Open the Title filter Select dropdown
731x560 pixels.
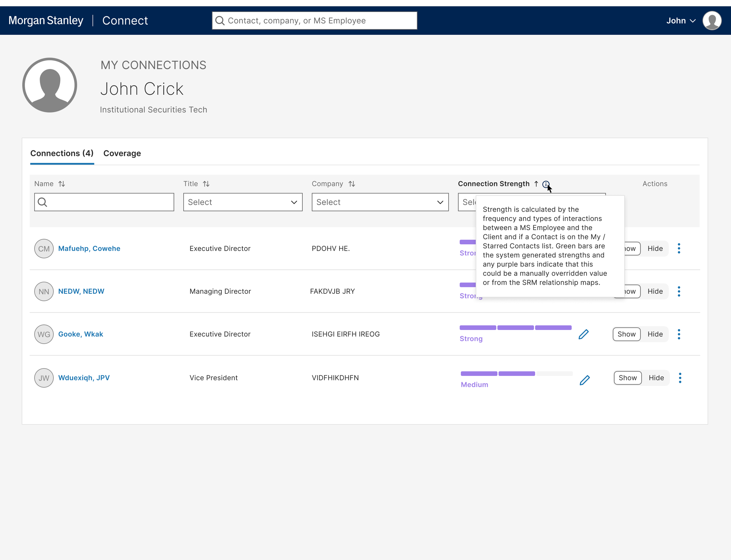[x=242, y=202]
